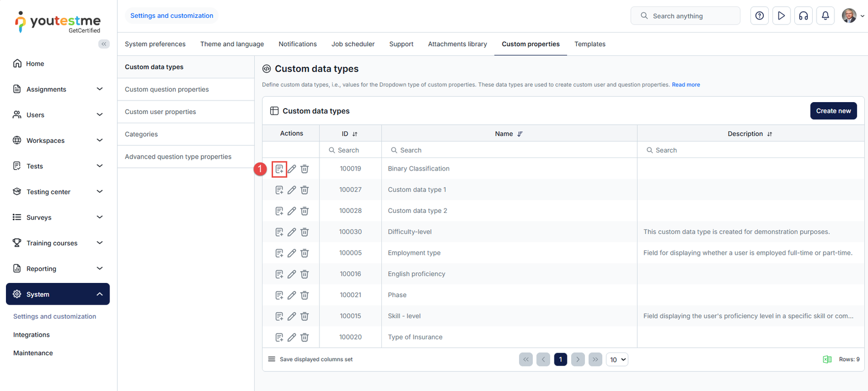Open the headset support icon
Screen dimensions: 868x391
[x=803, y=16]
